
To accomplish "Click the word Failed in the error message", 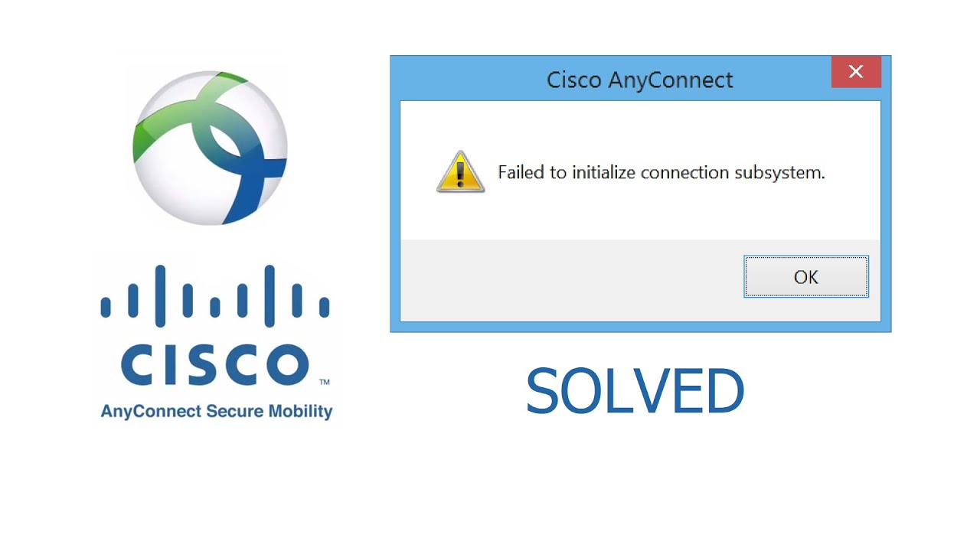I will tap(521, 172).
